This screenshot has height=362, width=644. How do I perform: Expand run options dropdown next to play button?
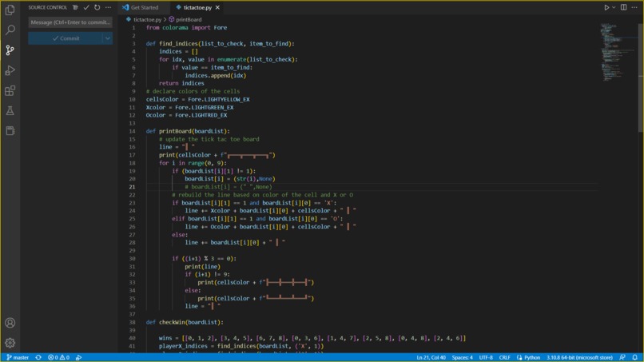(x=614, y=7)
